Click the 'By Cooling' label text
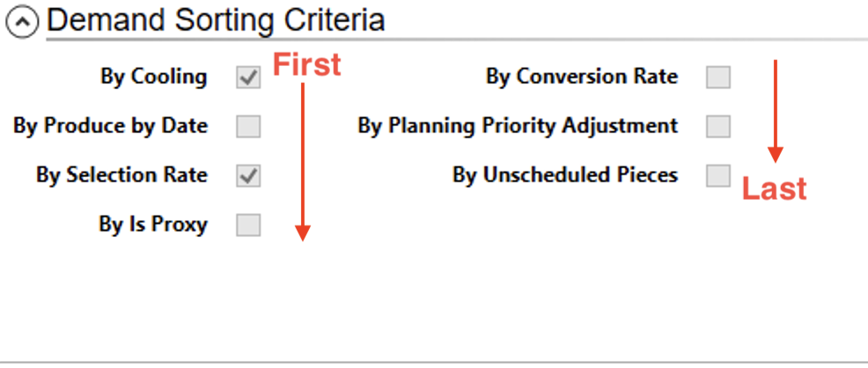Screen dimensions: 868x368 tap(154, 77)
